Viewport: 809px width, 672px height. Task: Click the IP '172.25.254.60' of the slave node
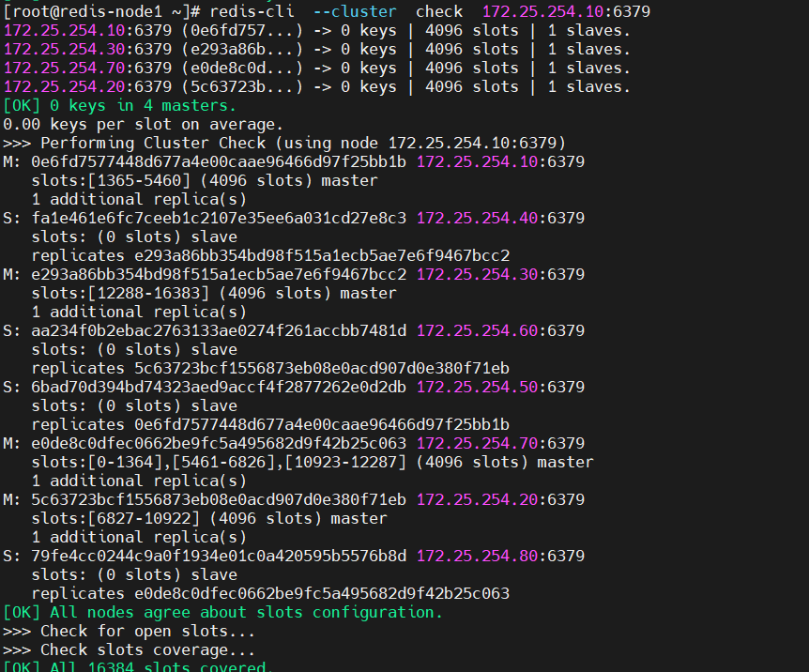pos(478,331)
